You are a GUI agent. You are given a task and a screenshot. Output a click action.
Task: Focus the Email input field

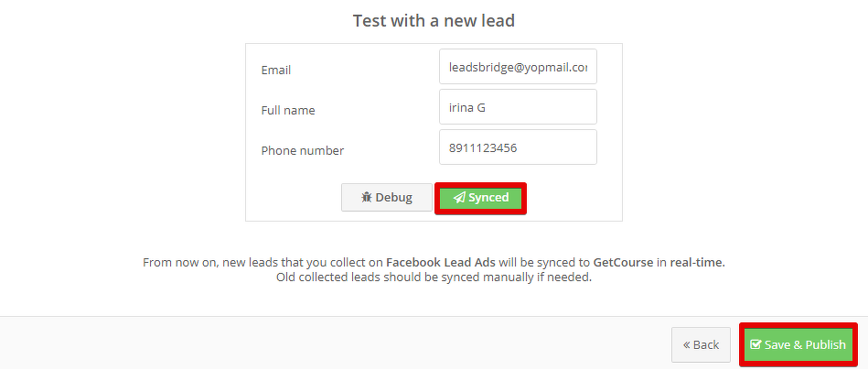click(x=518, y=67)
